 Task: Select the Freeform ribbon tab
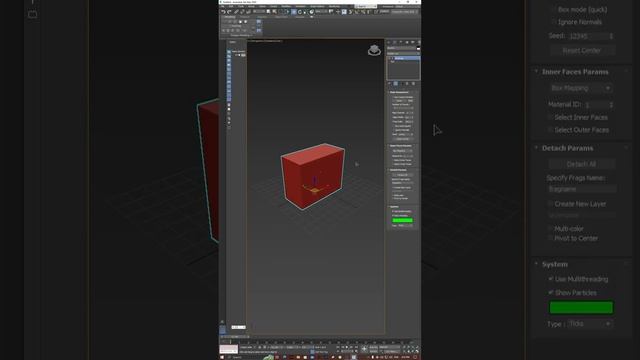243,17
